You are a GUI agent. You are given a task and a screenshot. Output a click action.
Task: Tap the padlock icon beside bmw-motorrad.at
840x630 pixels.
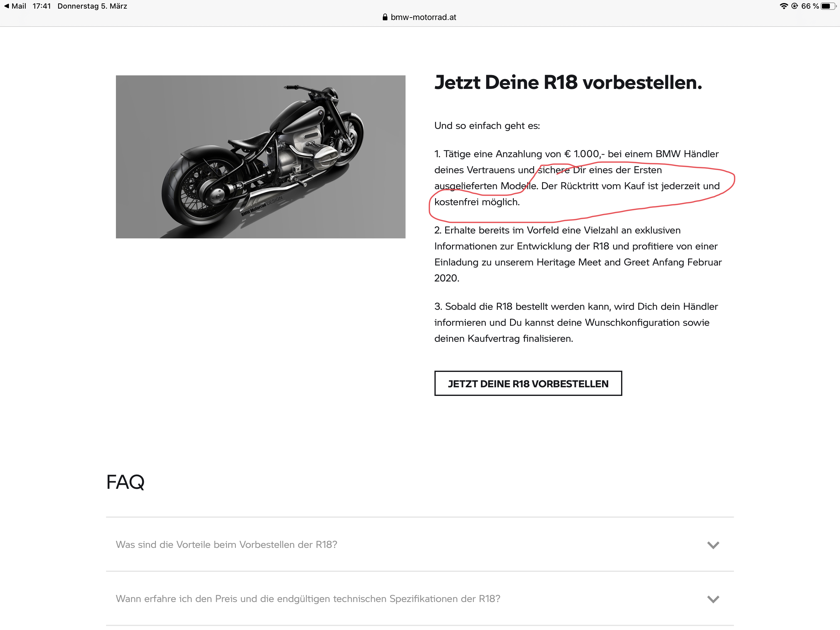click(385, 17)
